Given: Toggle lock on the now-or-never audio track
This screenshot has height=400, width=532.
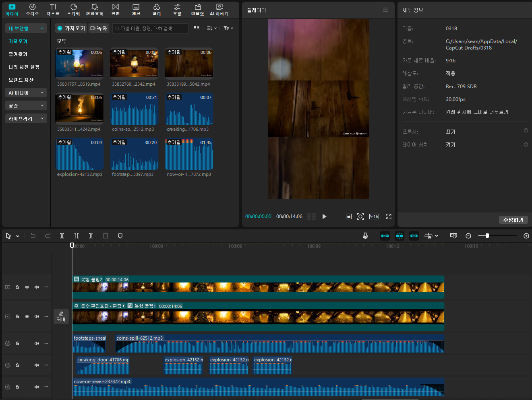Looking at the screenshot, I should pyautogui.click(x=17, y=387).
